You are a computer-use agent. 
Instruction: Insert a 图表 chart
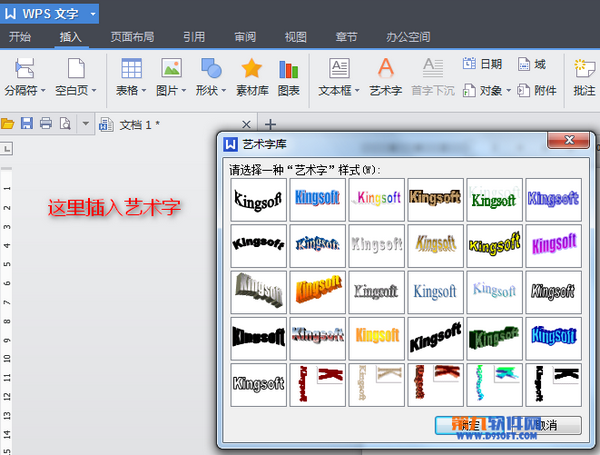tap(289, 77)
